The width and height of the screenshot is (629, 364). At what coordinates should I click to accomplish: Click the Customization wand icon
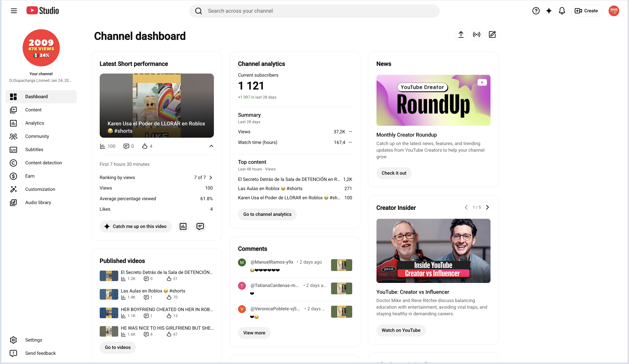[13, 189]
